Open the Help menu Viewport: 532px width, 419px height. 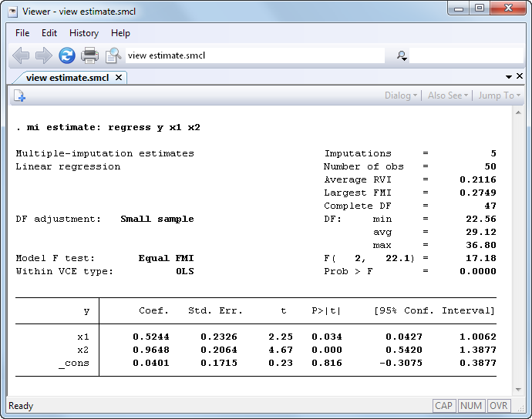point(120,33)
